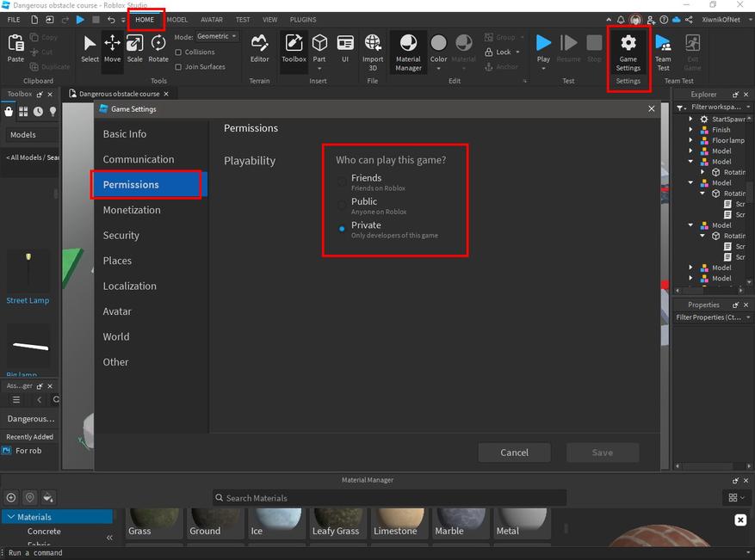
Task: Go to Security settings
Action: pos(151,235)
